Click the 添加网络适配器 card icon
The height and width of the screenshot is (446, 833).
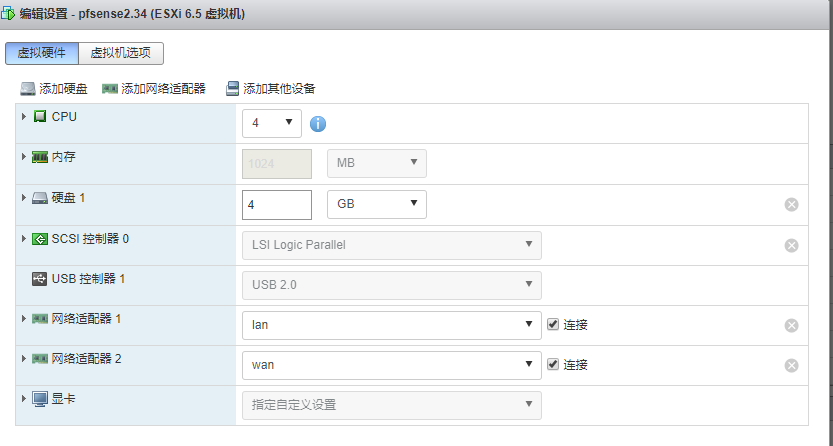tap(110, 89)
